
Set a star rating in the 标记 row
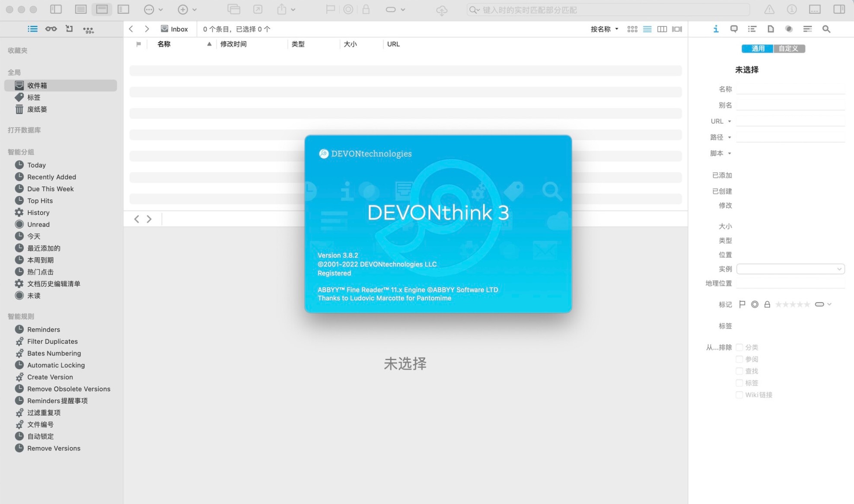coord(793,304)
